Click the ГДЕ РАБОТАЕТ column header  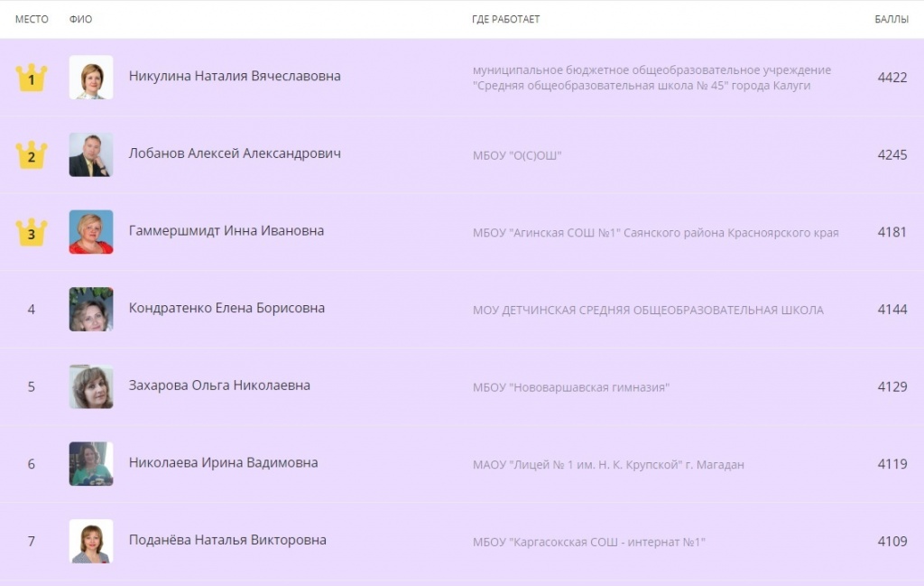tap(505, 20)
